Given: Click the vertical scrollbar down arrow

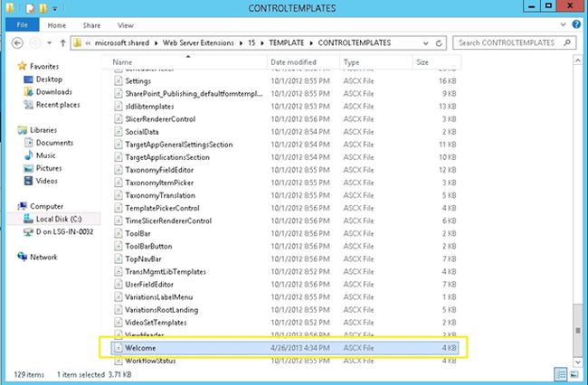Looking at the screenshot, I should click(x=577, y=362).
